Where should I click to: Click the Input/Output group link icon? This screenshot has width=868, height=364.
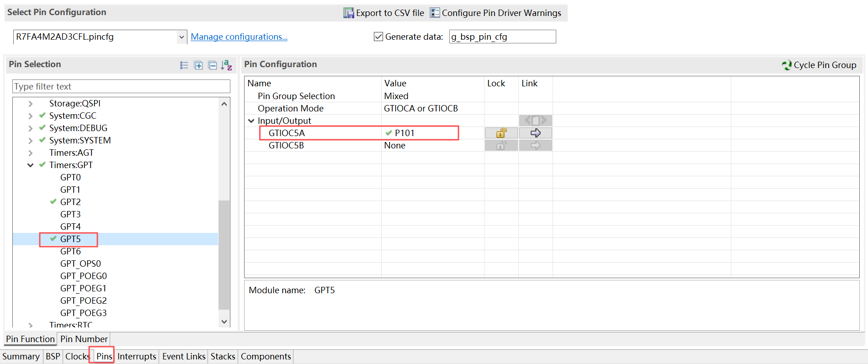(x=536, y=121)
